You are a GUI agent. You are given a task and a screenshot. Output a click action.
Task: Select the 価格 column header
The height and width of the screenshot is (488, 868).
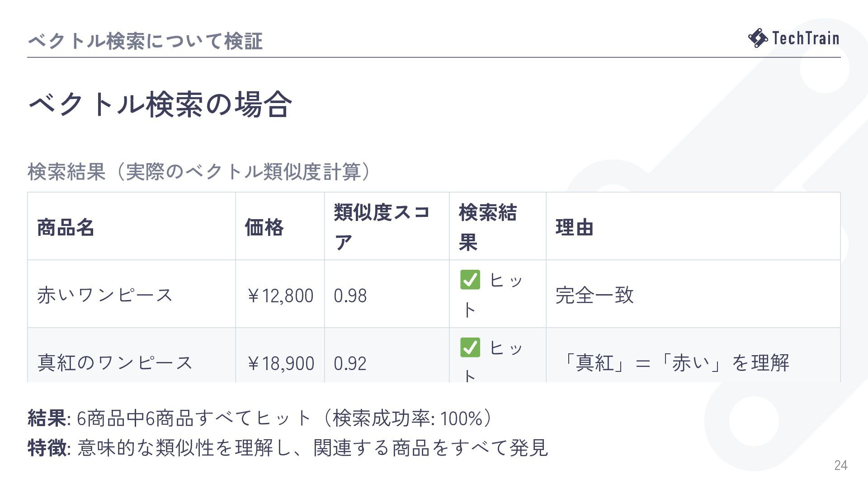point(280,226)
